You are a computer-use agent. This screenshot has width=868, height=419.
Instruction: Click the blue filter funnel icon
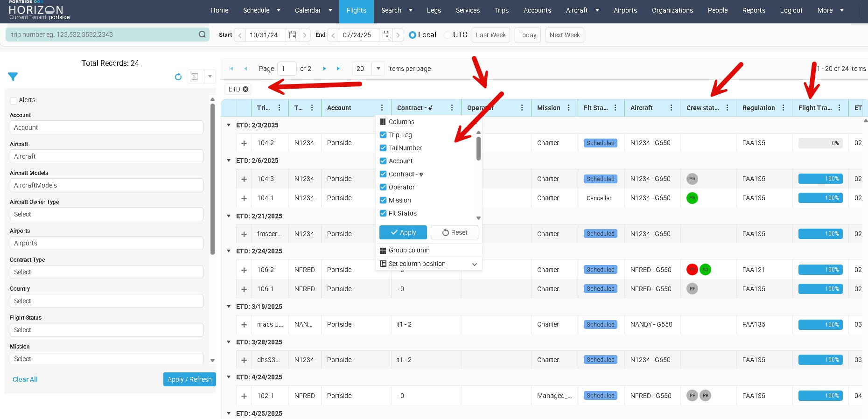13,77
